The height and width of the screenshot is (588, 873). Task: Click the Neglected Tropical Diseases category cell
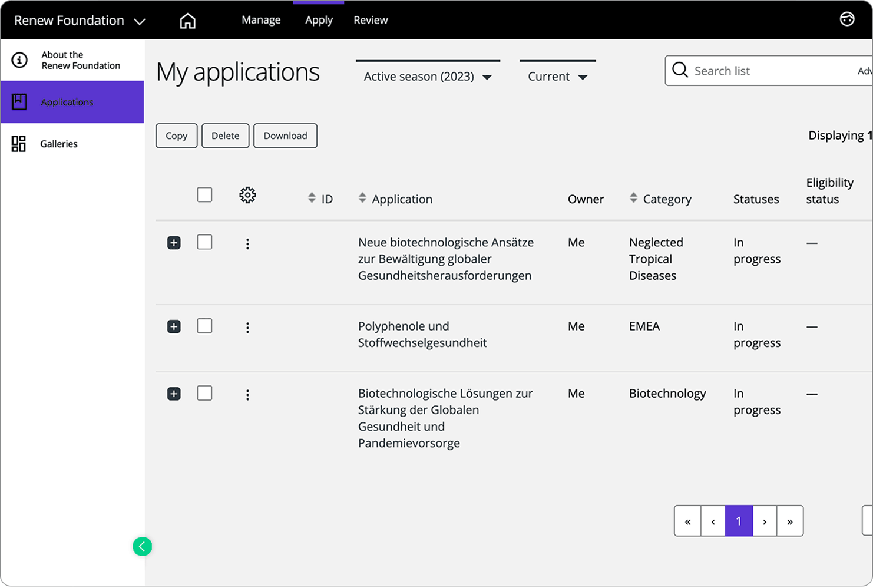656,259
